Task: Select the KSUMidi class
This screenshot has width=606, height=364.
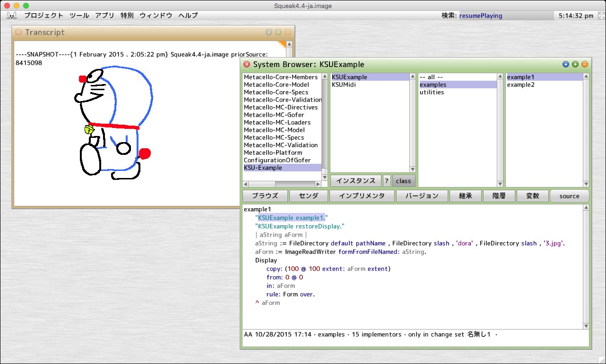Action: pyautogui.click(x=370, y=85)
